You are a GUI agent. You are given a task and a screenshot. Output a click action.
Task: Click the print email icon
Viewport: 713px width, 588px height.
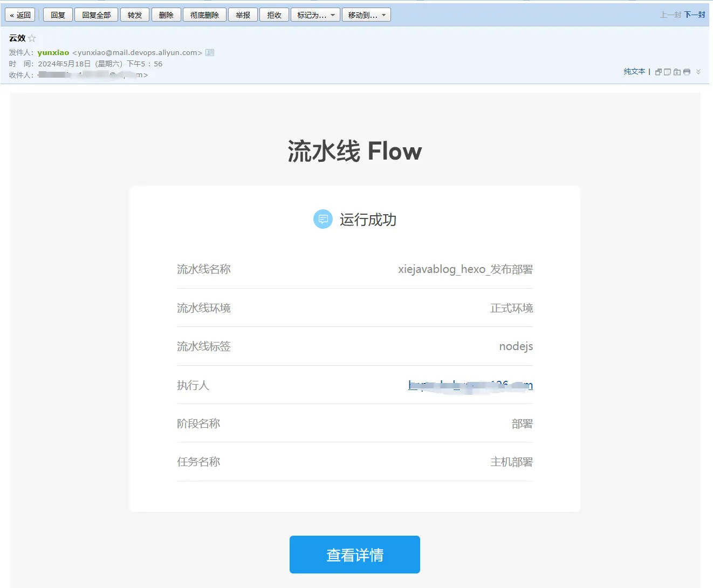point(687,72)
